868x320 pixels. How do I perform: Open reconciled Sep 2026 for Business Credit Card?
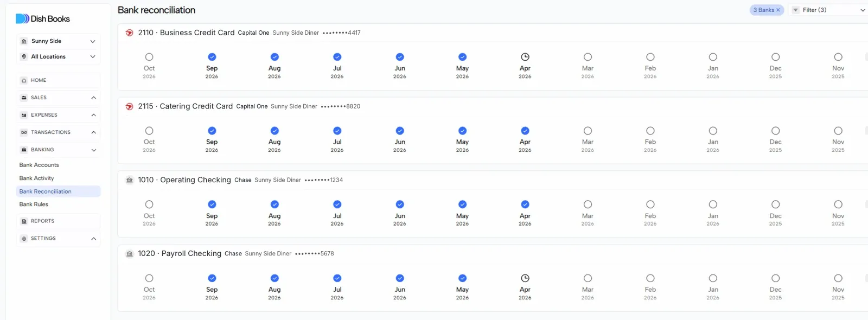[212, 57]
